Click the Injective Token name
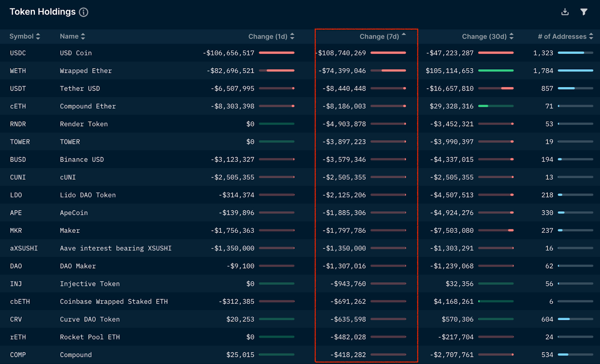 pyautogui.click(x=90, y=284)
